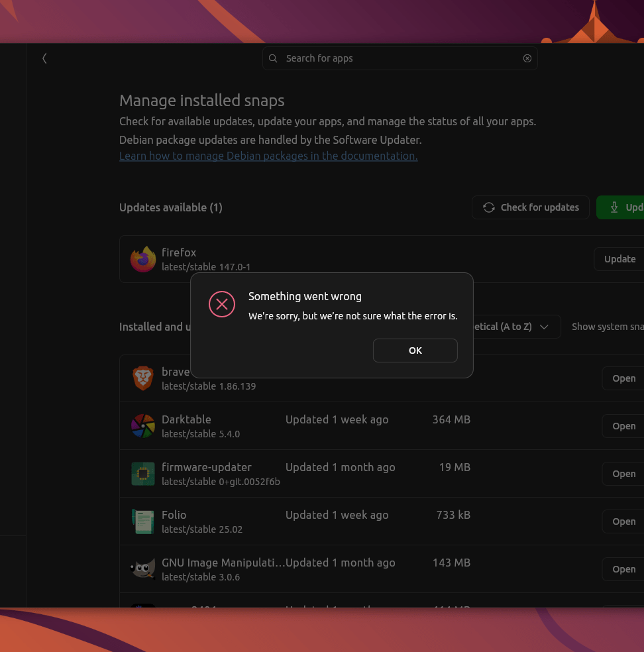Click the back chevron at top left
This screenshot has height=652, width=644.
pos(44,58)
